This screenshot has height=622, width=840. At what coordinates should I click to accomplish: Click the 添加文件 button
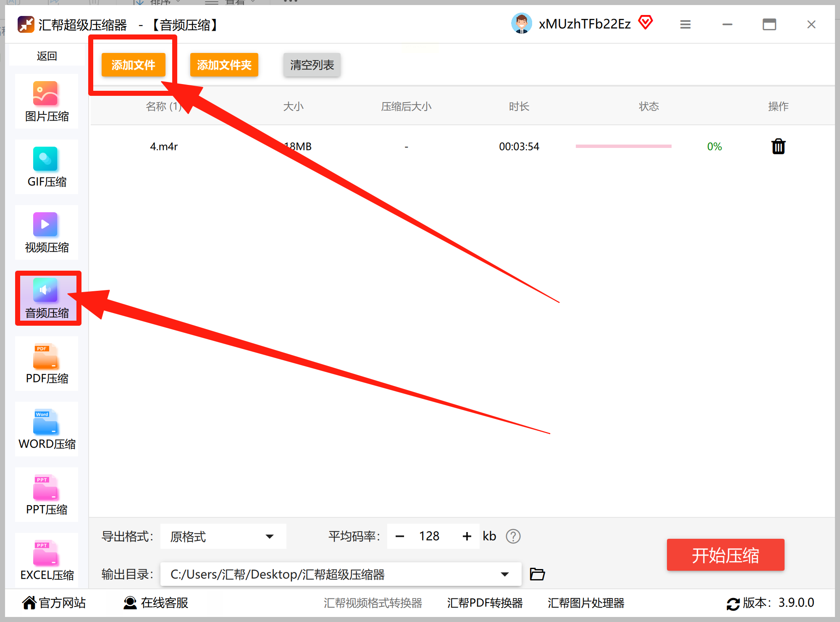tap(133, 65)
